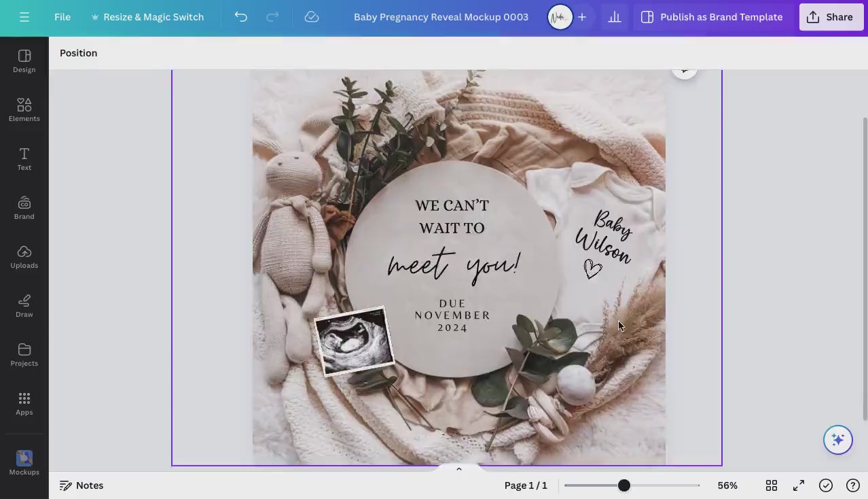Open the hamburger main menu

[24, 17]
